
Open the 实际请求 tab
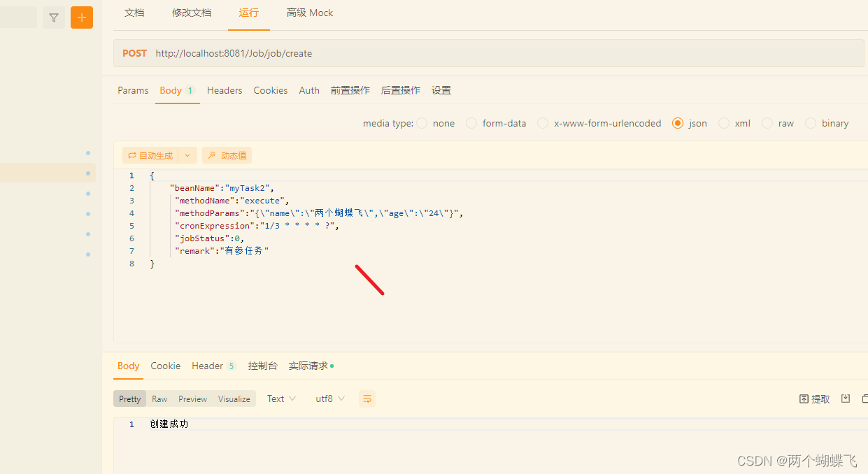pyautogui.click(x=311, y=366)
